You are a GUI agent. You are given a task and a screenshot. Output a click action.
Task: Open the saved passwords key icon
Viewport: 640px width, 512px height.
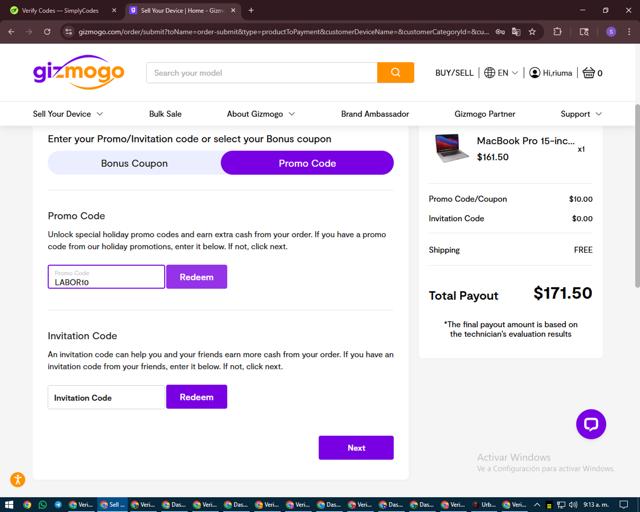point(500,32)
